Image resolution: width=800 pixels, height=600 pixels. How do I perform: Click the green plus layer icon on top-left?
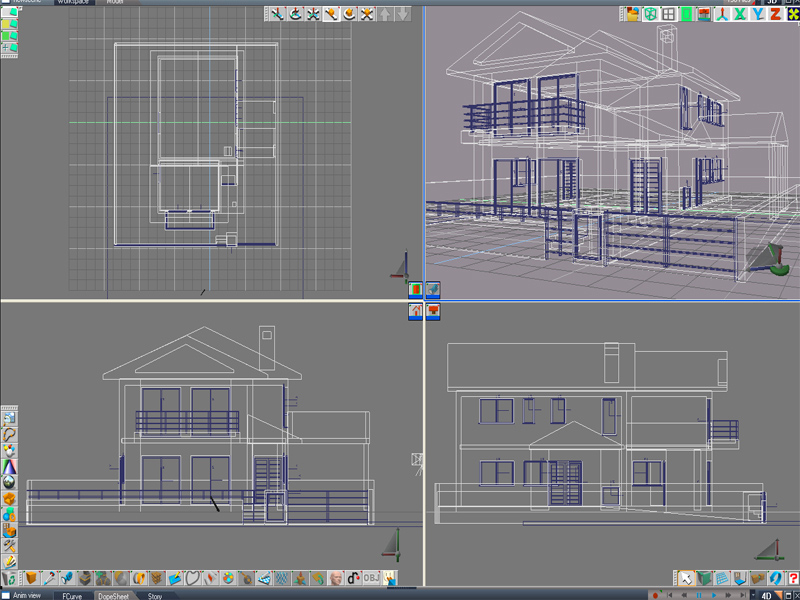coord(10,48)
